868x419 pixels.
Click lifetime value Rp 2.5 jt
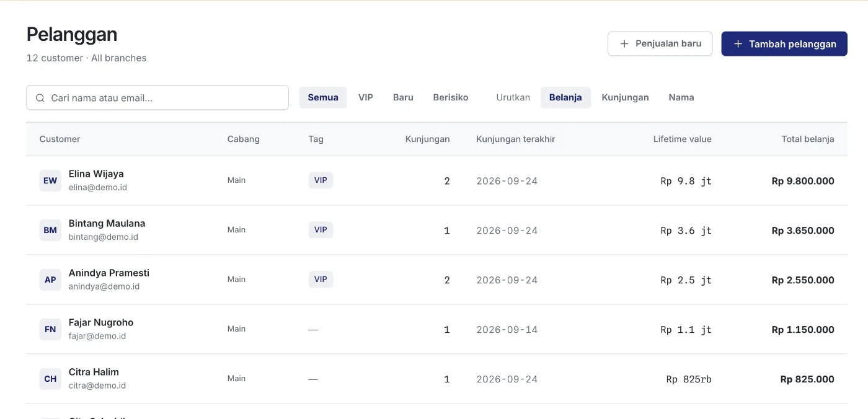click(x=686, y=280)
